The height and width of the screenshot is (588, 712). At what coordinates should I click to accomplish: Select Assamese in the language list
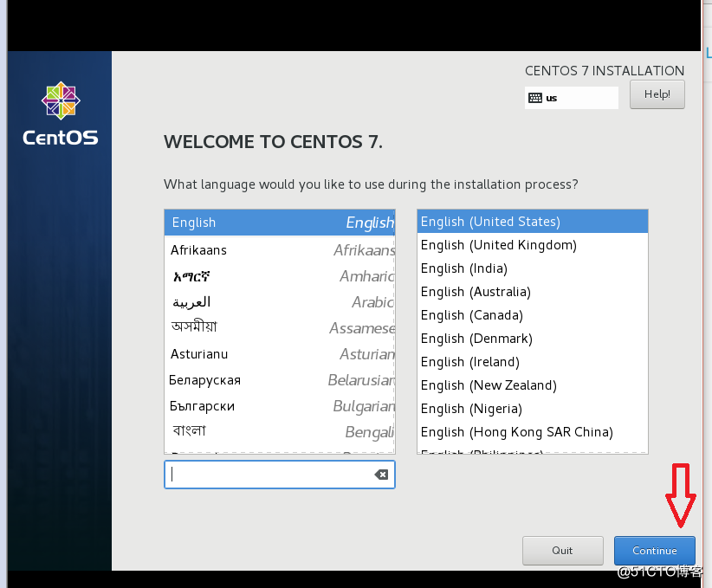pyautogui.click(x=280, y=328)
